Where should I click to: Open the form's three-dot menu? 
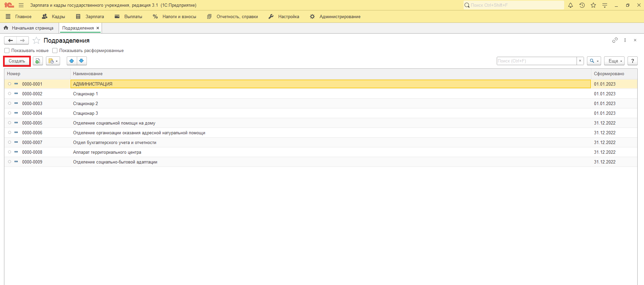625,40
